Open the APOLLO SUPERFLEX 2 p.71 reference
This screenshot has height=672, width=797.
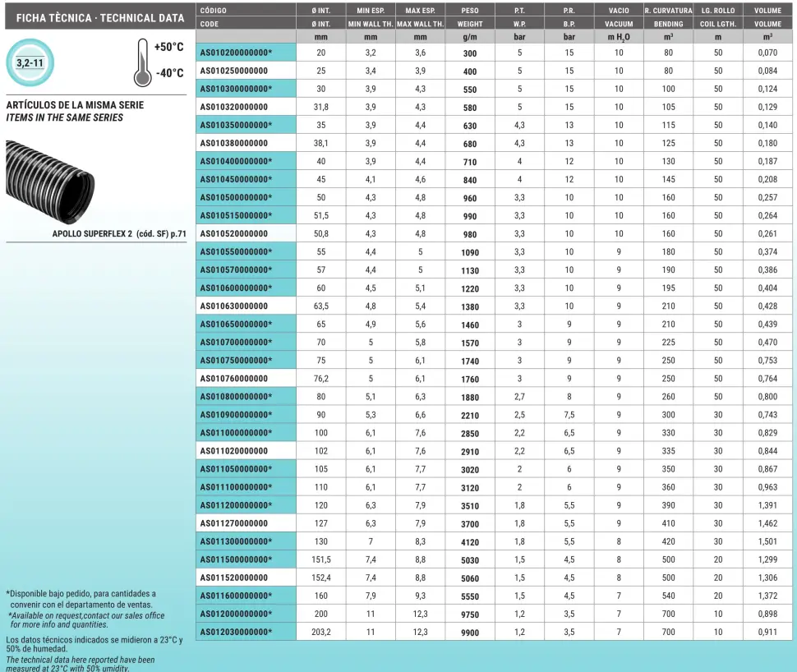tap(119, 232)
